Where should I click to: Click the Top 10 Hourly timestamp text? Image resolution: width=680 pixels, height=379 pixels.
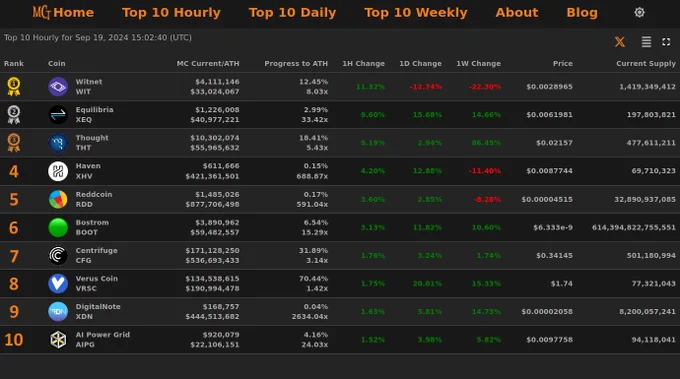point(98,38)
